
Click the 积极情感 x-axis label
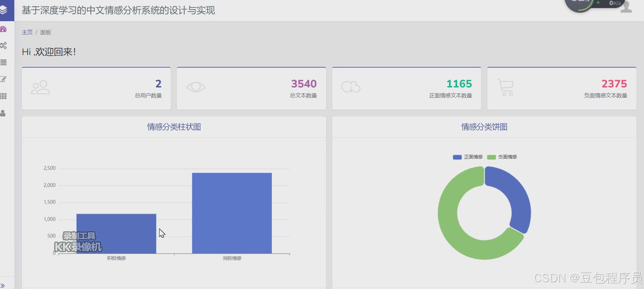click(x=116, y=258)
